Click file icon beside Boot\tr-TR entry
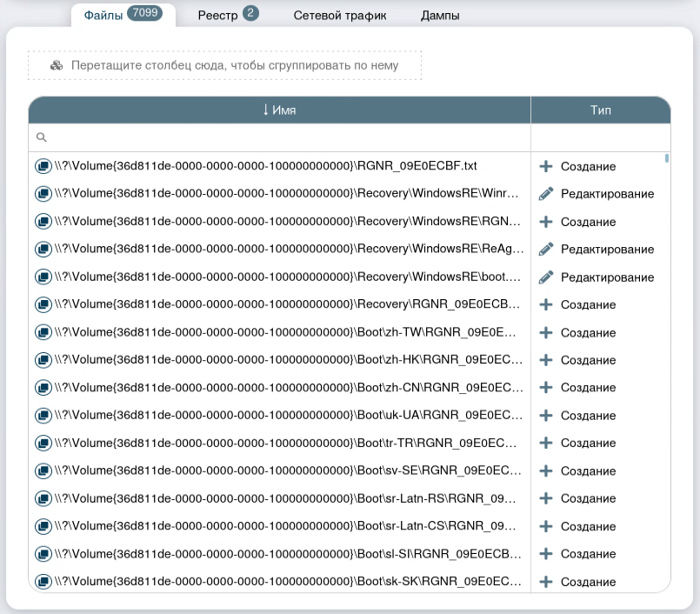The width and height of the screenshot is (700, 614). tap(43, 443)
